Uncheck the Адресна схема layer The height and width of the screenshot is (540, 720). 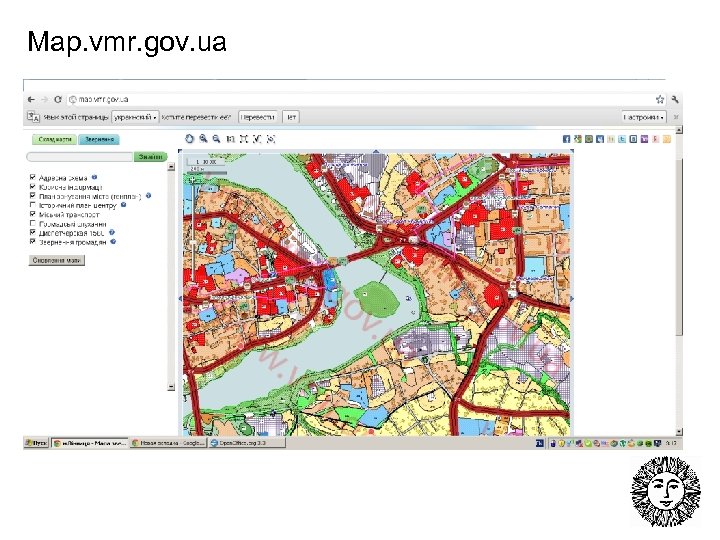(33, 177)
